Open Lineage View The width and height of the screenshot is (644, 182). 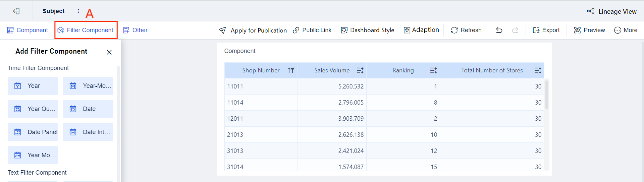tap(612, 11)
